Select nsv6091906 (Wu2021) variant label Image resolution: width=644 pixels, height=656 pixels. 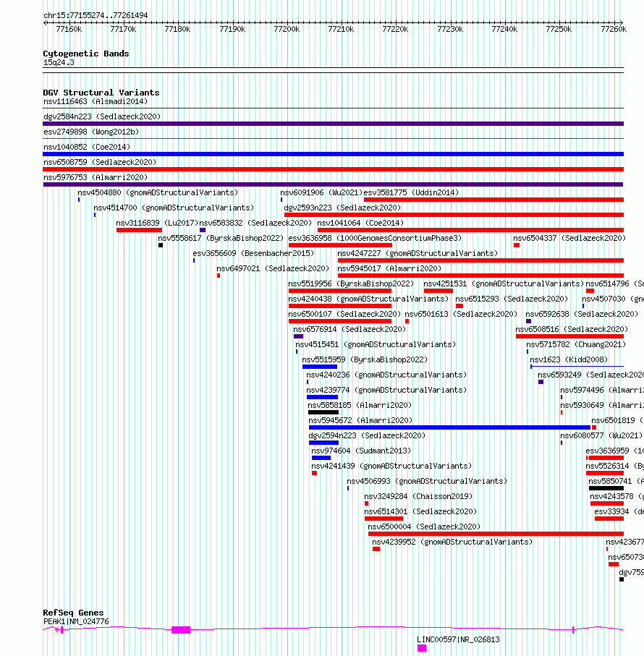click(321, 192)
